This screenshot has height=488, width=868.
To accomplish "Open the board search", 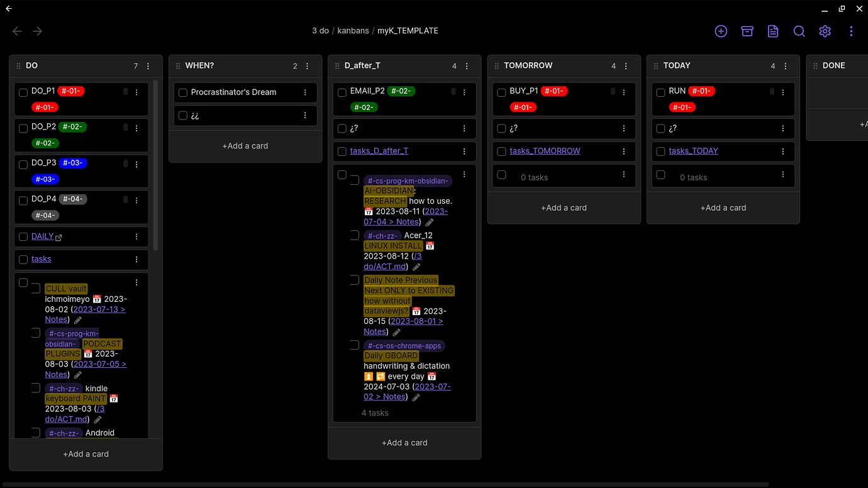I will [799, 31].
